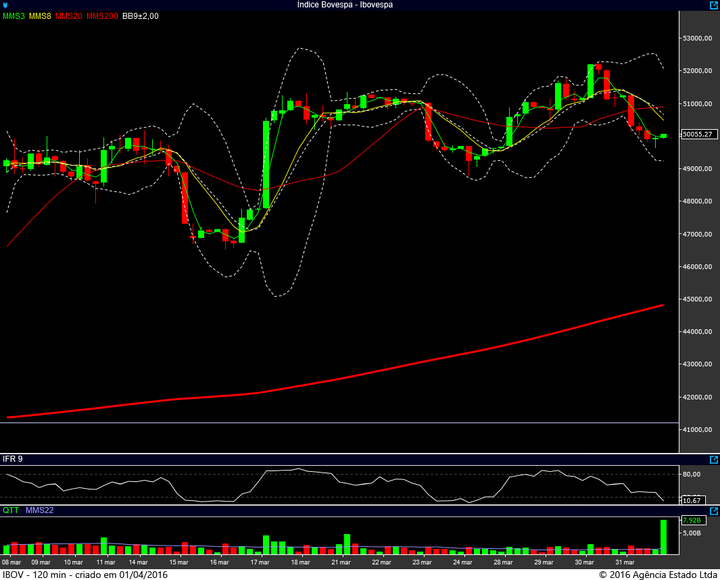Click the 10 mar date label
Viewport: 720px width, 580px height.
pos(73,562)
